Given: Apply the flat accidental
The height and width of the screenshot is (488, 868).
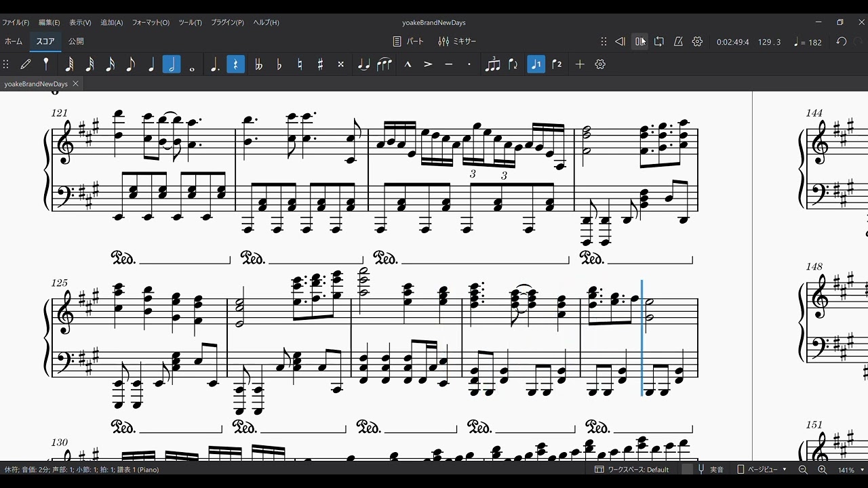Looking at the screenshot, I should 279,64.
